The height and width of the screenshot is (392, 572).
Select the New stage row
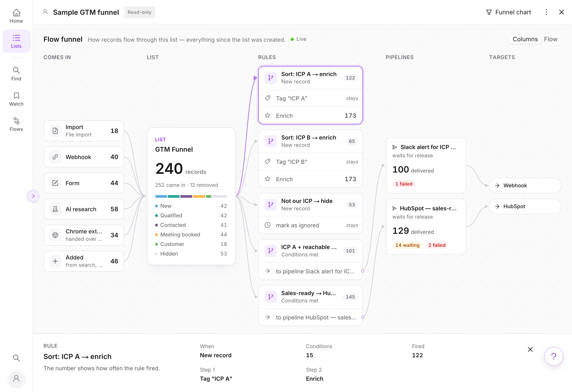click(x=191, y=206)
